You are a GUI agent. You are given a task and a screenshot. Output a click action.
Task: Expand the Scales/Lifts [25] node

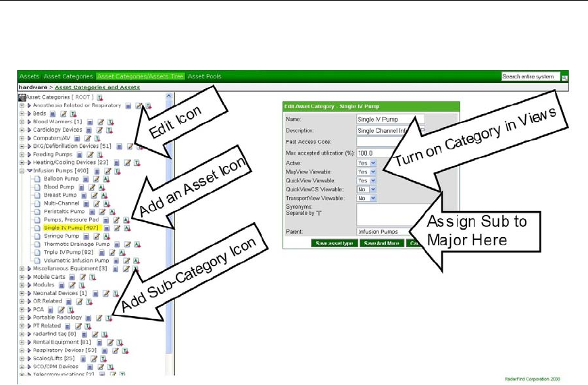coord(22,359)
